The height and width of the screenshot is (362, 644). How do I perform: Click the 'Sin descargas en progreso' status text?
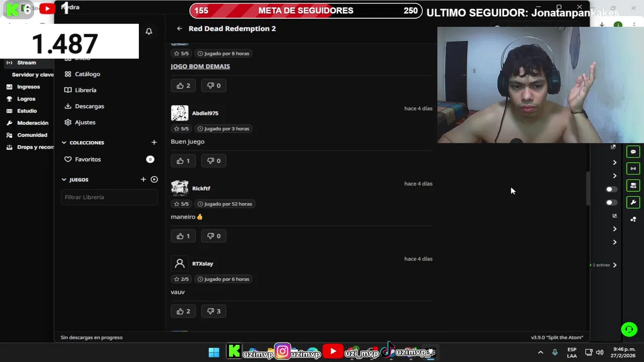click(92, 337)
